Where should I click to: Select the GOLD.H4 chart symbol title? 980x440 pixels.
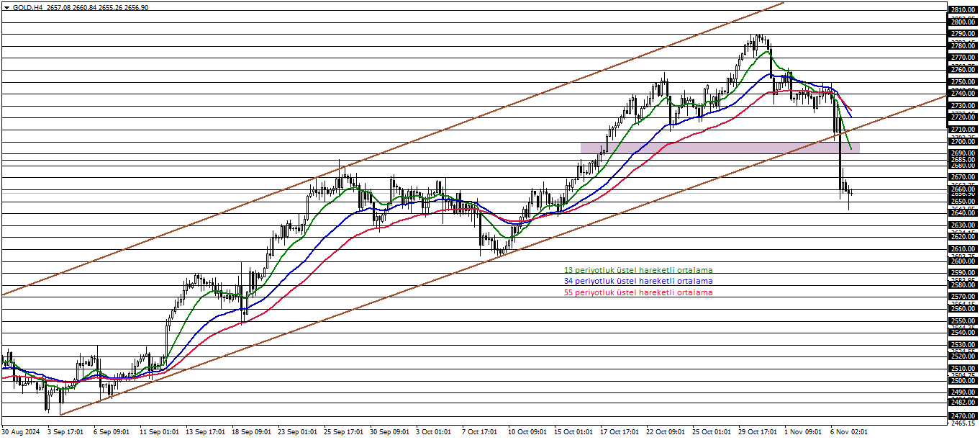(28, 7)
